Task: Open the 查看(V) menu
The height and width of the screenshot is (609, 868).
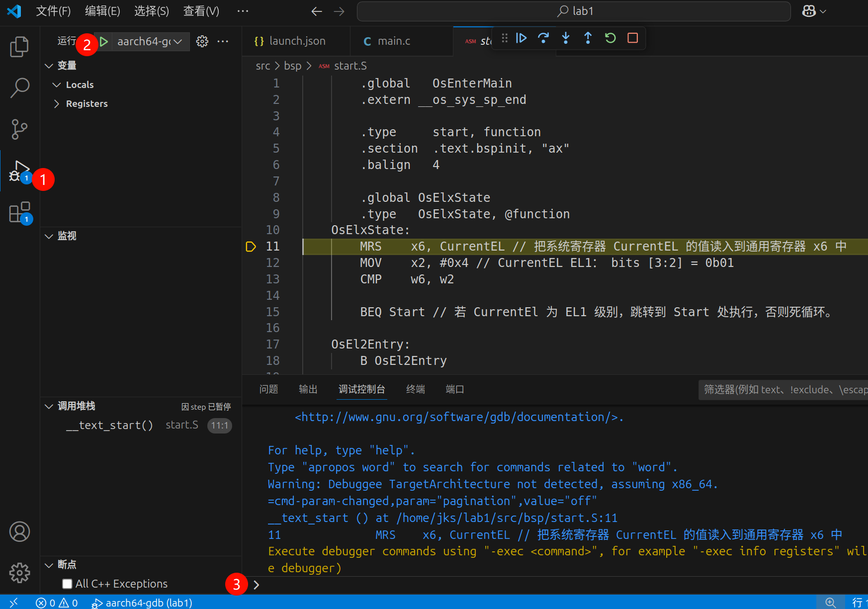Action: click(x=201, y=11)
